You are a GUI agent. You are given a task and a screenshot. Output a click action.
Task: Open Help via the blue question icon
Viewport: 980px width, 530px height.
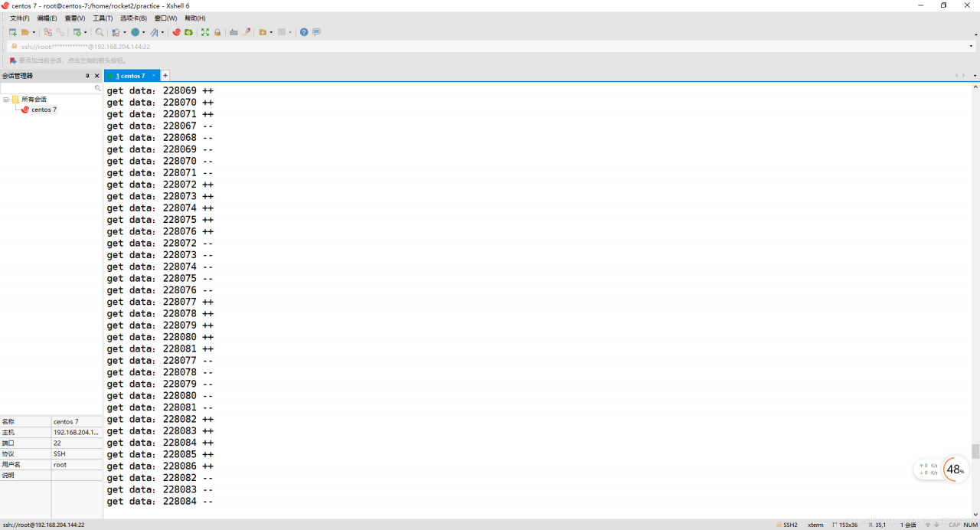[304, 32]
